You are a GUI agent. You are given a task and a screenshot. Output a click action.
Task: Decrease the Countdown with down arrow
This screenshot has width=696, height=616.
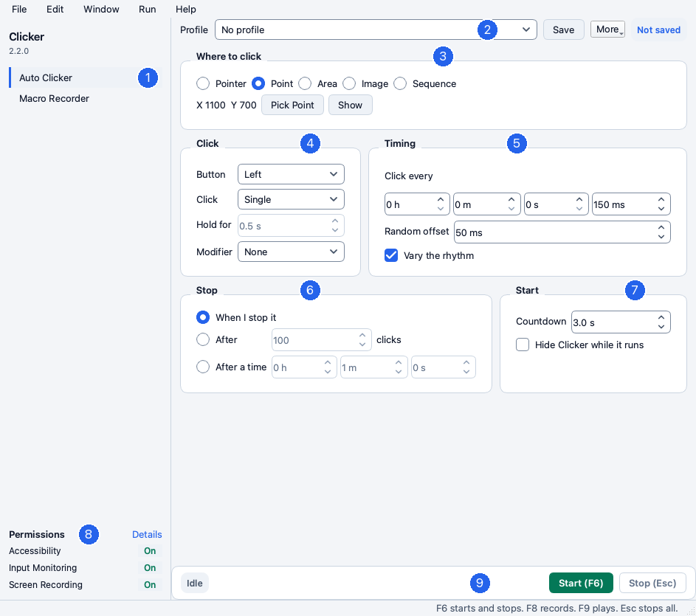pyautogui.click(x=661, y=327)
